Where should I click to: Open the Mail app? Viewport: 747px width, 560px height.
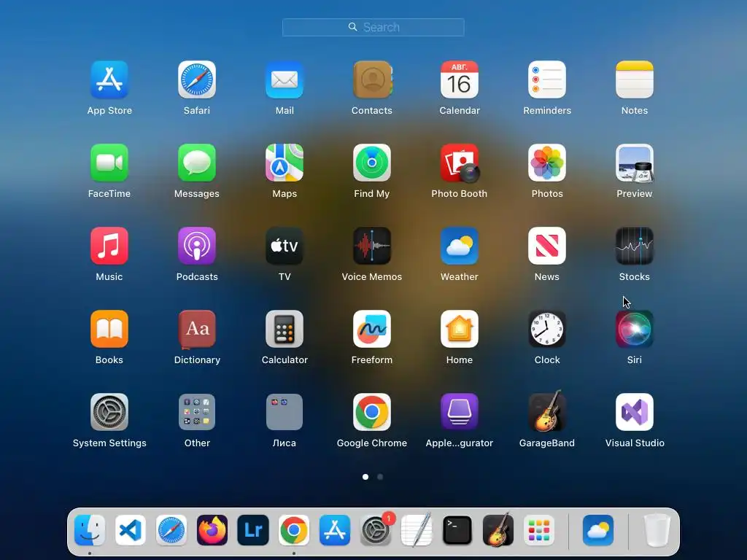click(285, 79)
